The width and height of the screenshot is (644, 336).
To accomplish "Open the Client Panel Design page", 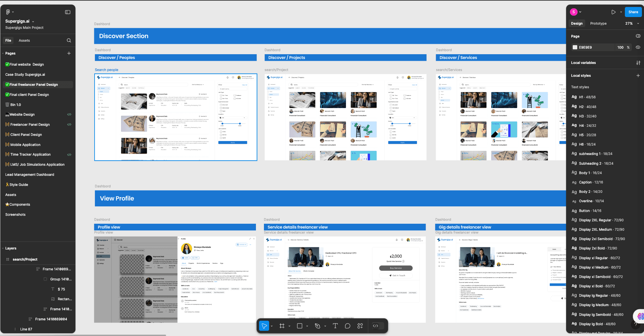I will 24,134.
